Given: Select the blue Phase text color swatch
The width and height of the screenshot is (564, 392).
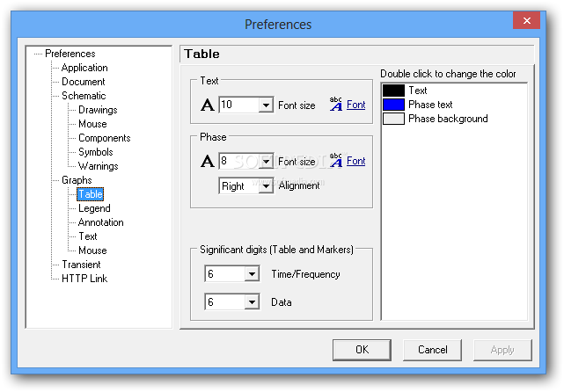Looking at the screenshot, I should click(x=393, y=105).
